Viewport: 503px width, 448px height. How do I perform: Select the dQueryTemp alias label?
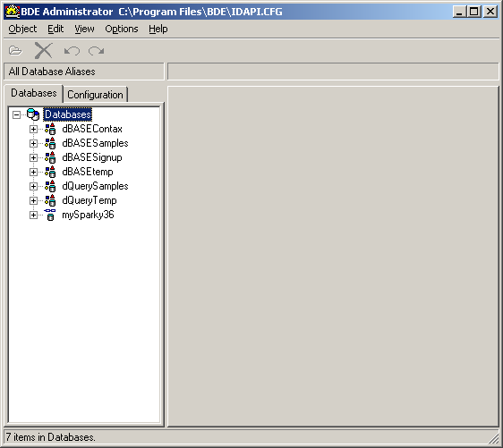pos(90,200)
